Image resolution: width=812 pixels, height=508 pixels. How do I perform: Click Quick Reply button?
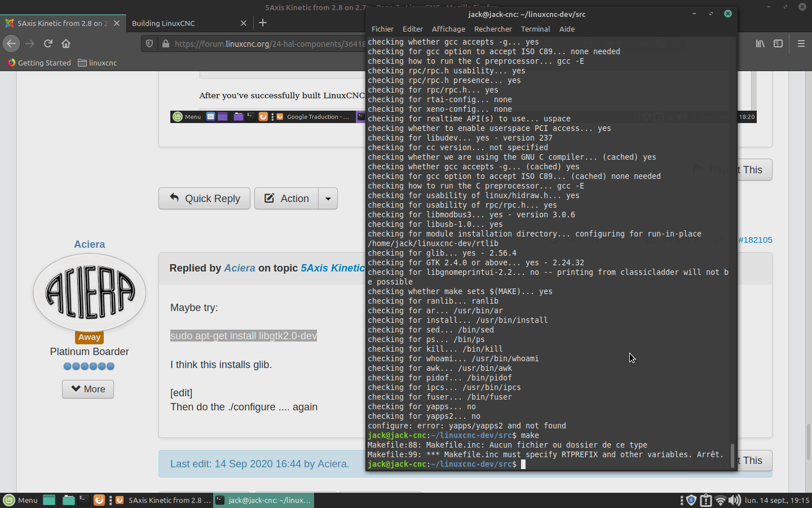pos(204,199)
